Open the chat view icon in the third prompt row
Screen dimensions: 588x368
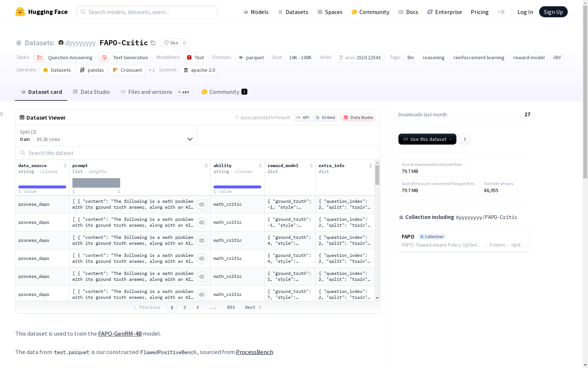(202, 241)
